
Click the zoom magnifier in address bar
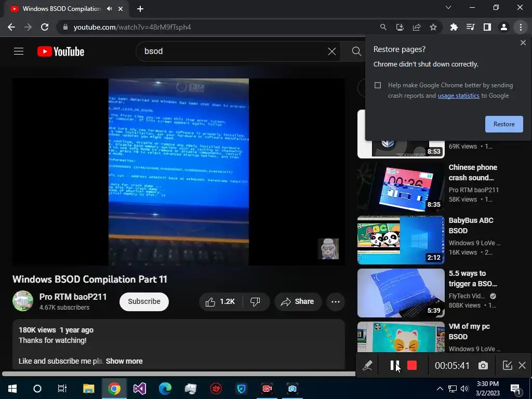(x=383, y=27)
